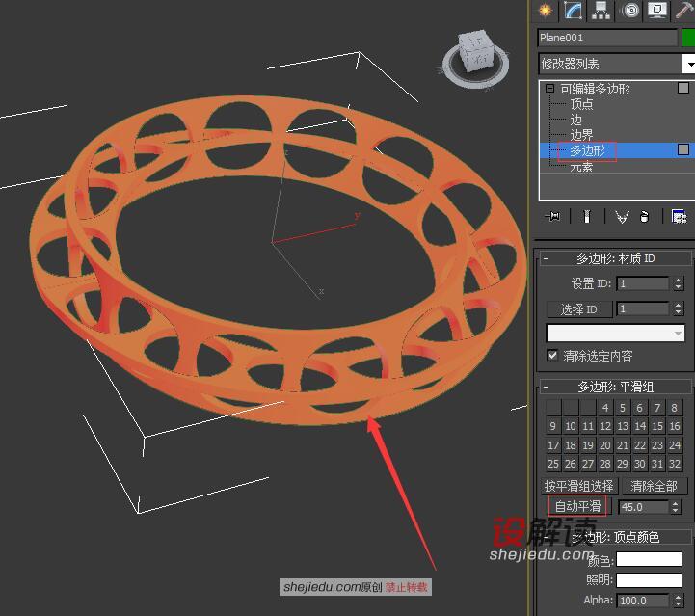Uncheck the 清除选定内容 checkbox
Viewport: 695px width, 616px height.
coord(552,356)
